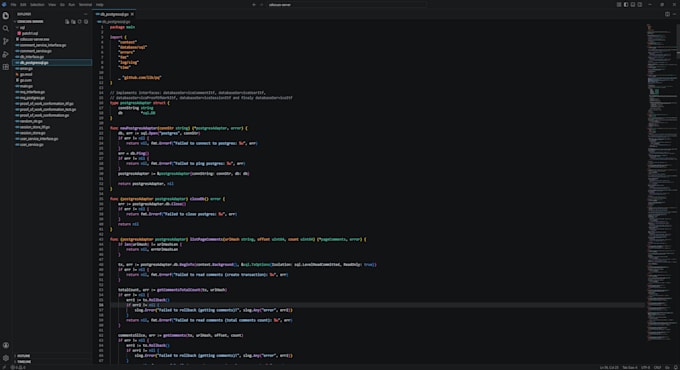Open user_service_interface.go file
680x370 pixels.
point(39,139)
